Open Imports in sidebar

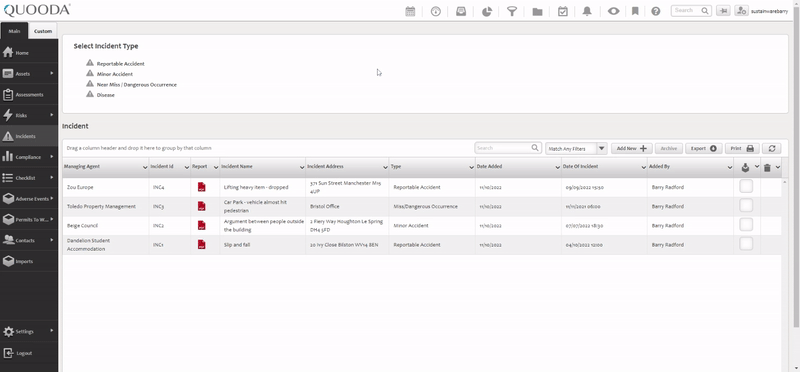coord(29,261)
